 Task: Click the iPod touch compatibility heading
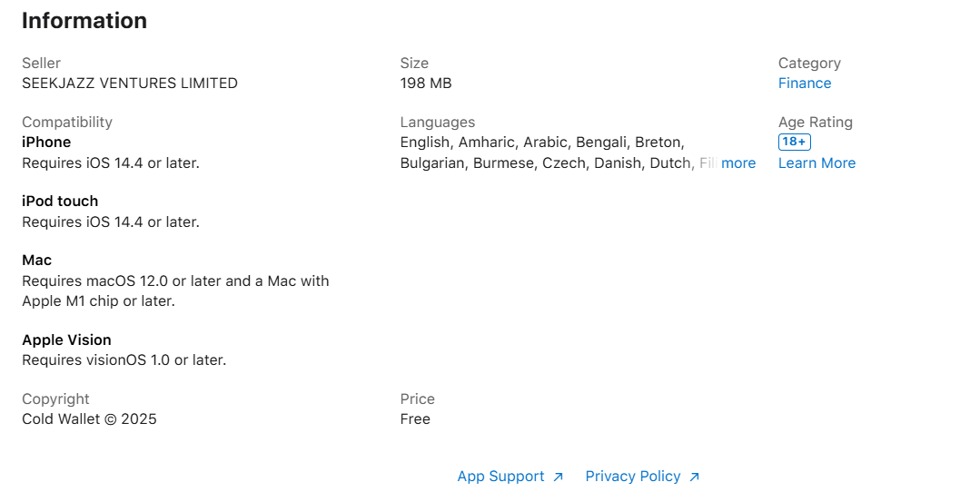60,202
